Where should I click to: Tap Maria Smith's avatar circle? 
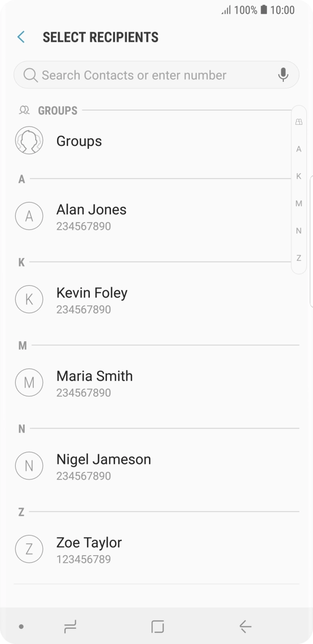coord(29,382)
